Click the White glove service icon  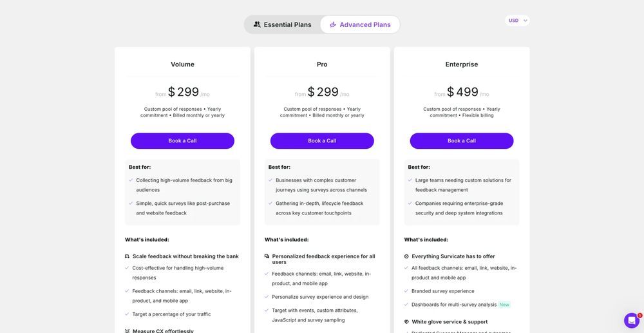[x=406, y=322]
